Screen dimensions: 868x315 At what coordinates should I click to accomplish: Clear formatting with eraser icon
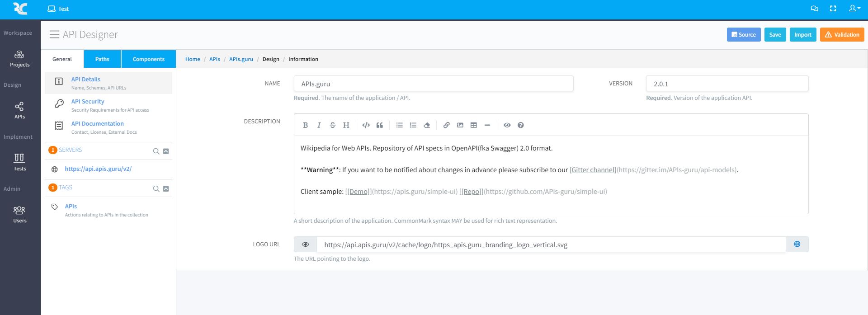tap(427, 125)
